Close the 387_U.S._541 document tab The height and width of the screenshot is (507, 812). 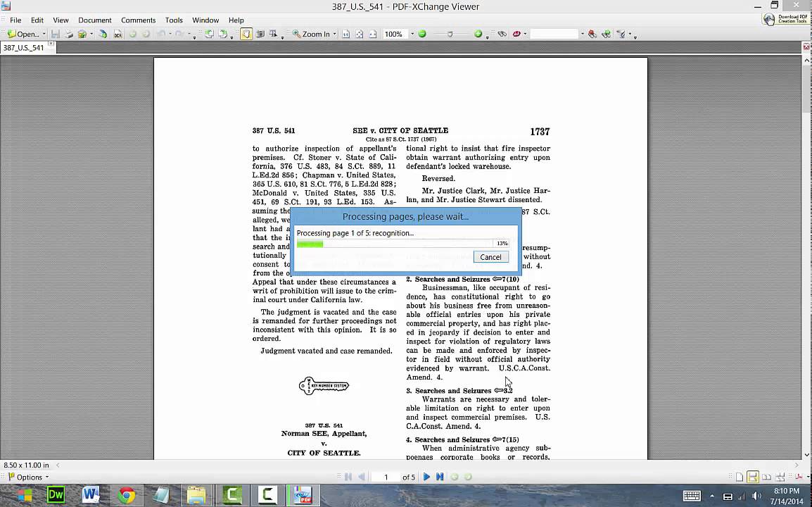click(51, 44)
